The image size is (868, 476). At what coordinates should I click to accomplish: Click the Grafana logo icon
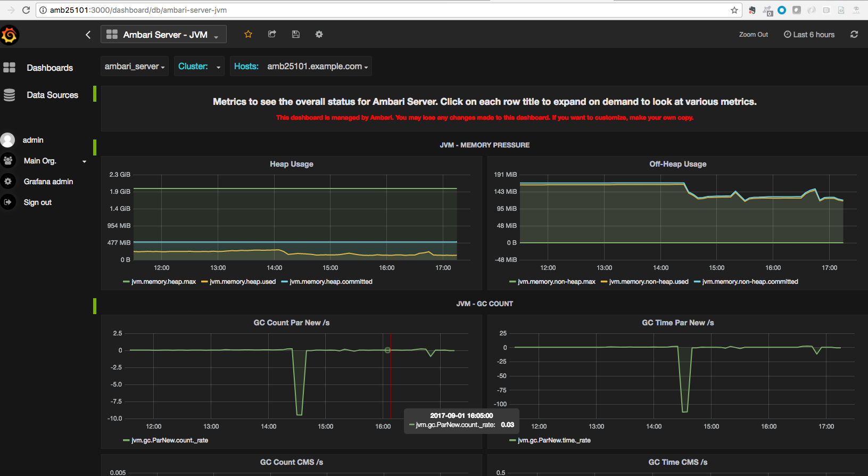pos(10,35)
